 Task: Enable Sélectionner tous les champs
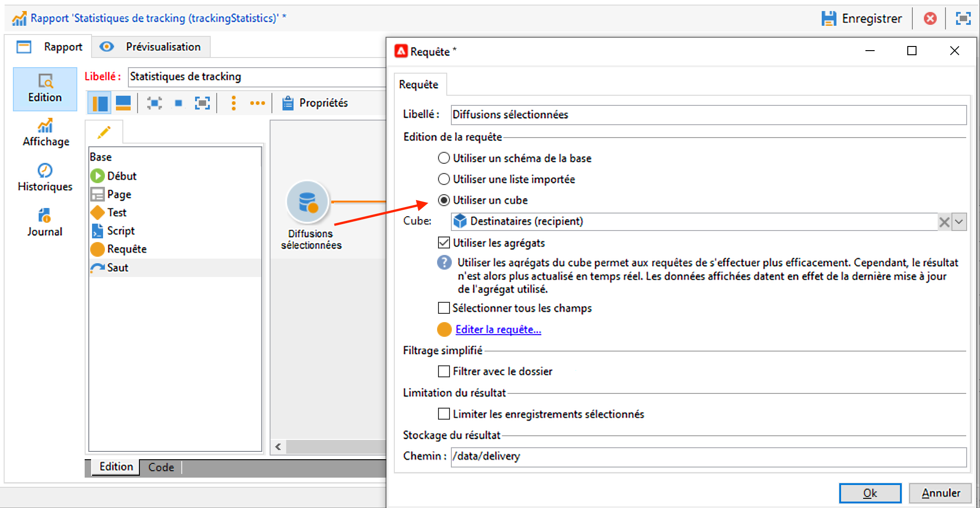(x=444, y=308)
